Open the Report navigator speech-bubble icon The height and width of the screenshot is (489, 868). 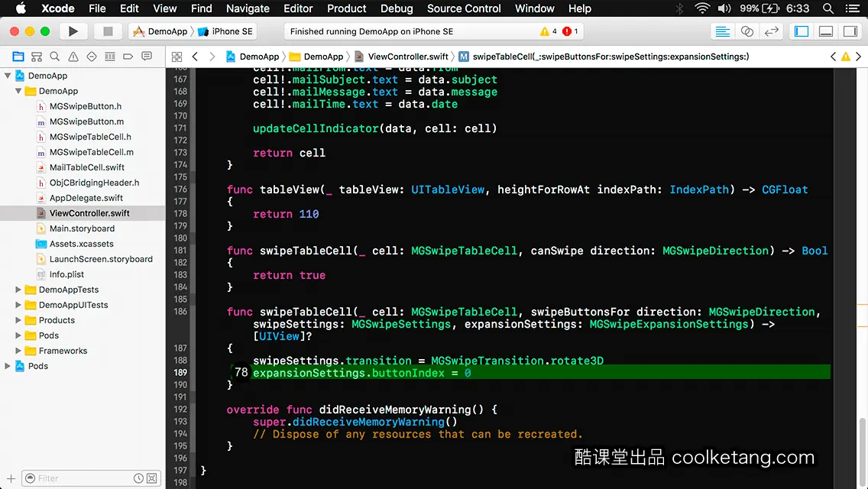tap(147, 57)
